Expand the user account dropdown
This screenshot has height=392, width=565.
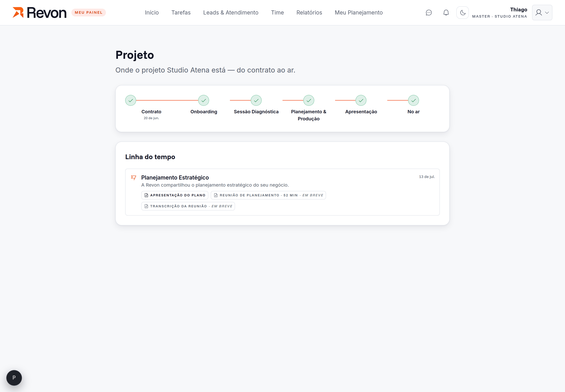pos(542,13)
